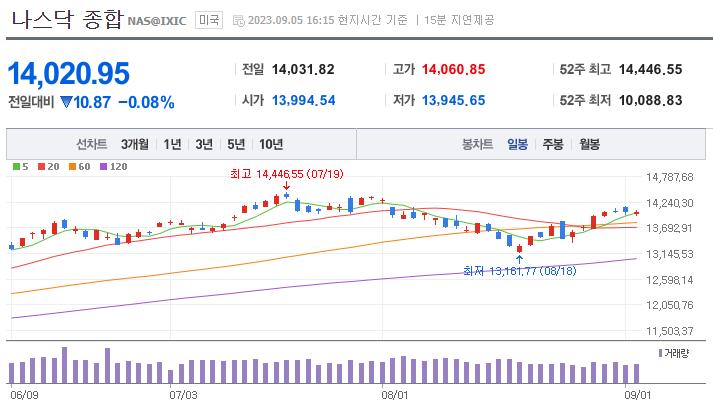
Task: Select the 1년 chart period
Action: point(172,145)
